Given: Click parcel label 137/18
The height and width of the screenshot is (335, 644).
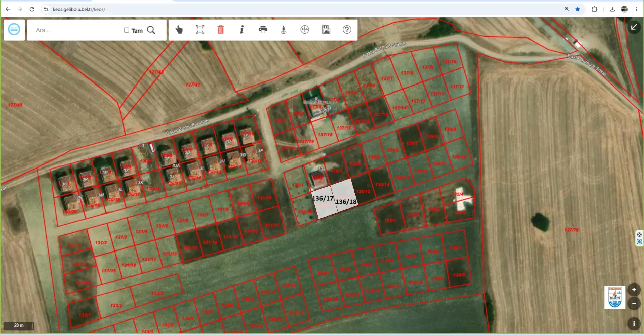Looking at the screenshot, I should click(x=326, y=134).
